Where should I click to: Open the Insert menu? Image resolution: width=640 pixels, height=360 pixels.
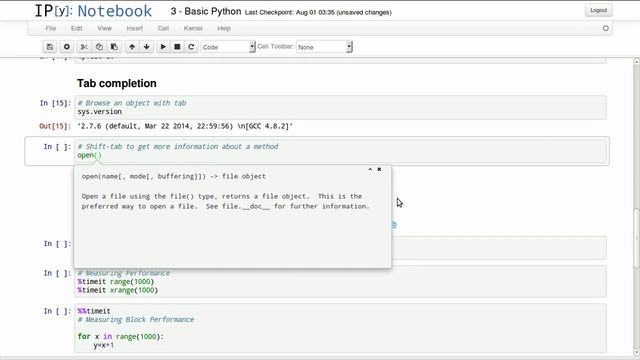coord(135,28)
